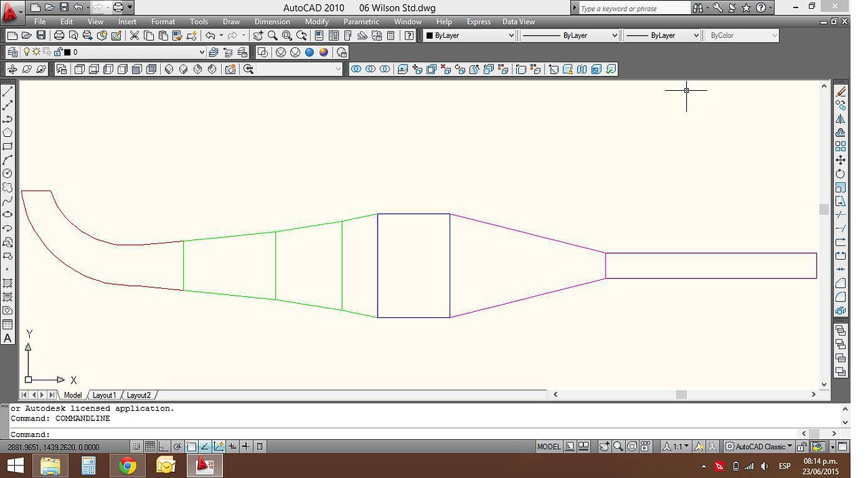Toggle MODEL space button in status bar
Image resolution: width=868 pixels, height=478 pixels.
point(549,447)
